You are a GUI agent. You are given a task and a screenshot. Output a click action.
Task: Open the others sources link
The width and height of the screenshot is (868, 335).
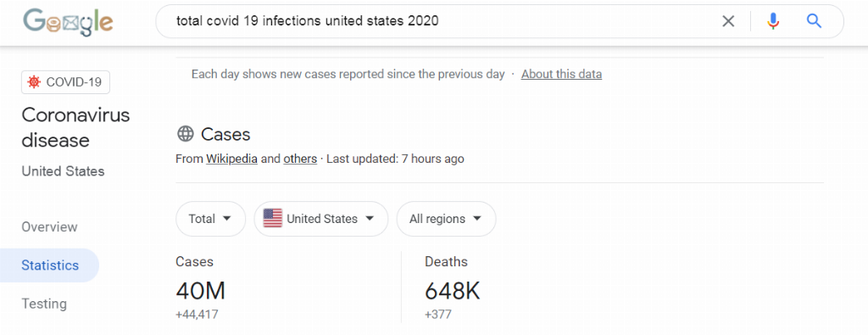pos(300,159)
